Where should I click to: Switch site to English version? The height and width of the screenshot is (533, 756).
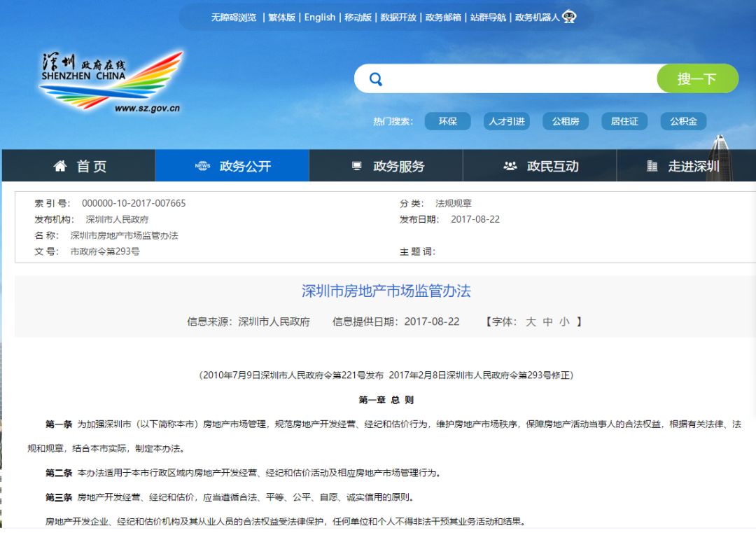tap(320, 18)
